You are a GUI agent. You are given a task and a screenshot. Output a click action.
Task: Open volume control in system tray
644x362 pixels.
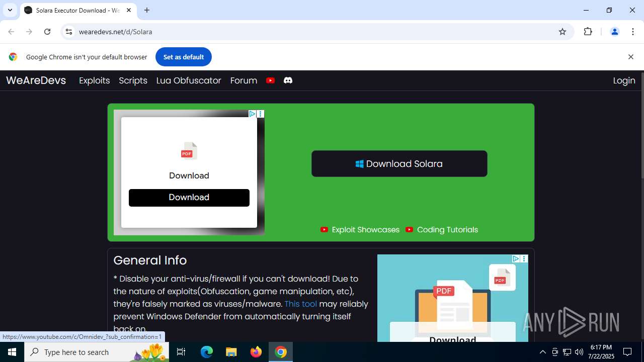click(579, 352)
